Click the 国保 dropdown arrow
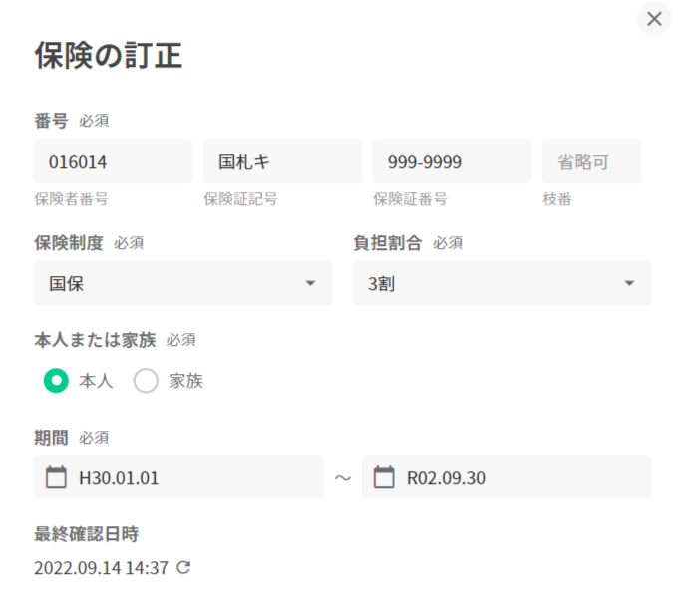Image resolution: width=690 pixels, height=616 pixels. point(310,283)
